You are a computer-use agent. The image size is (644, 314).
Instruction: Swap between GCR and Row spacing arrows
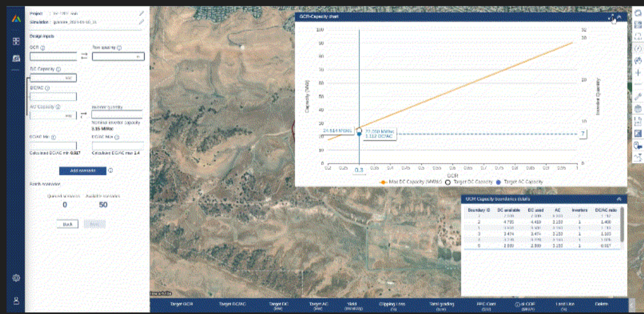84,56
